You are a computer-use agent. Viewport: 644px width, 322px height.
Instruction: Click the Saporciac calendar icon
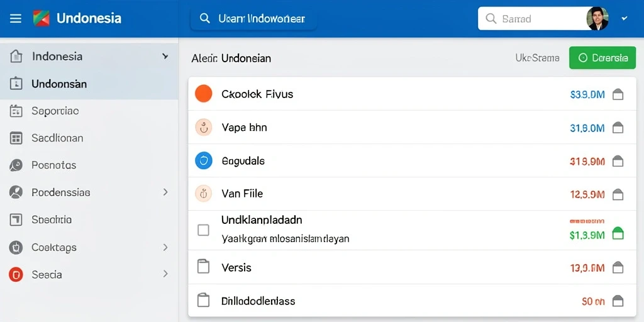[16, 111]
